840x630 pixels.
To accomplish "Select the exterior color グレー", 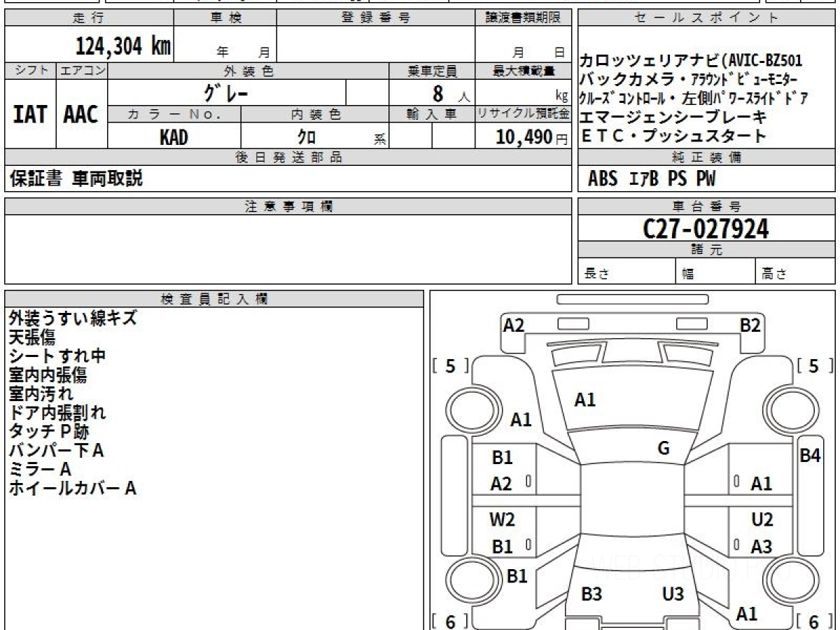I will coord(225,92).
